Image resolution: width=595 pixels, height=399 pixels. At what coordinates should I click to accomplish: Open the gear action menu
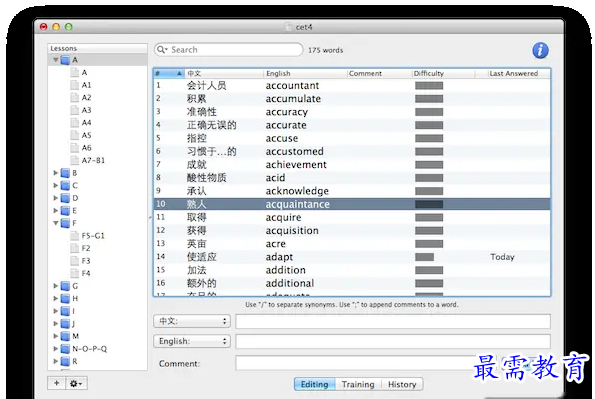pos(76,383)
